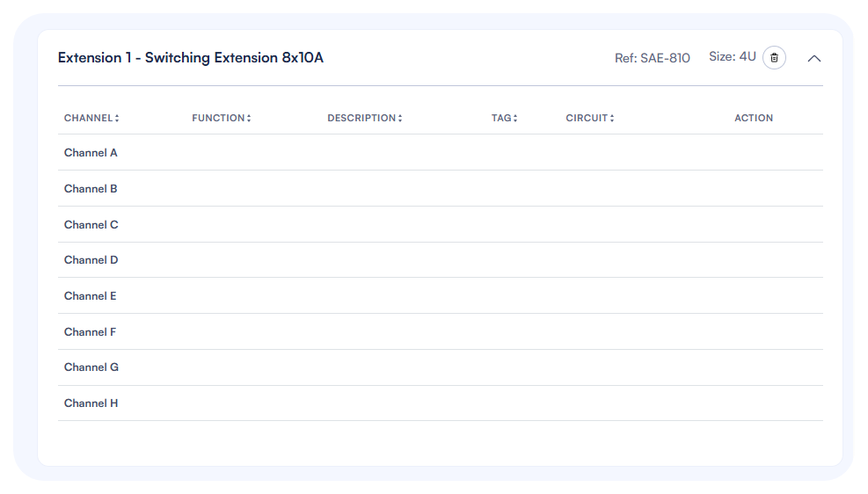Click the trash delete icon beside Size 4U
Image resolution: width=868 pixels, height=494 pixels.
click(x=774, y=58)
